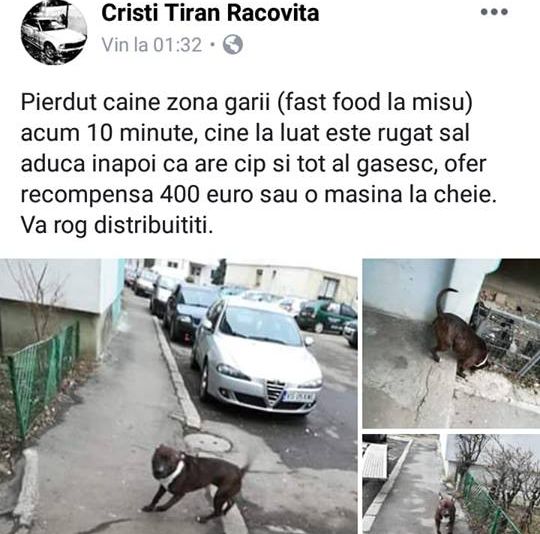Viewport: 540px width, 534px height.
Task: Open Cristi Tiran Racovita's round profile picture
Action: (54, 32)
